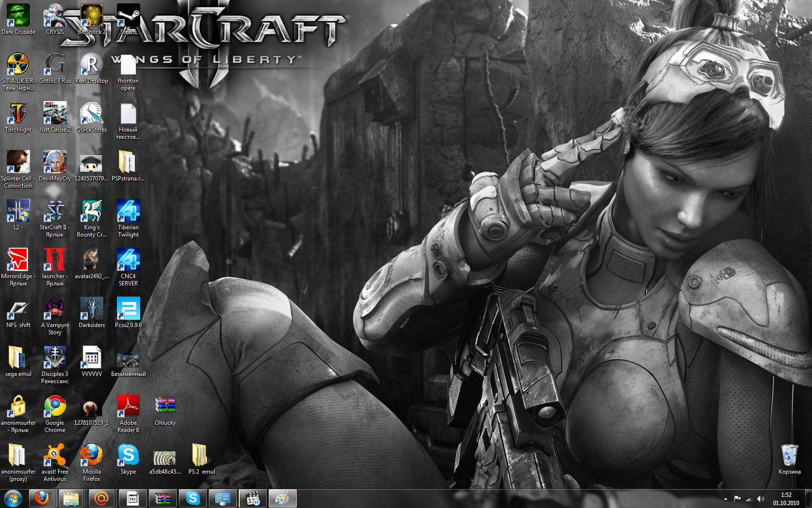Open Paint from the taskbar
The width and height of the screenshot is (812, 508).
[282, 498]
